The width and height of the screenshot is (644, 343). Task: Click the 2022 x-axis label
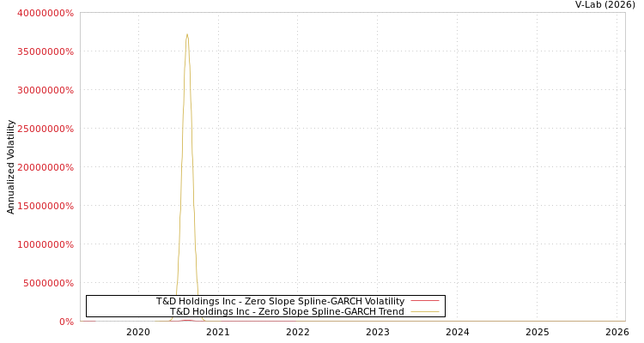click(x=297, y=332)
